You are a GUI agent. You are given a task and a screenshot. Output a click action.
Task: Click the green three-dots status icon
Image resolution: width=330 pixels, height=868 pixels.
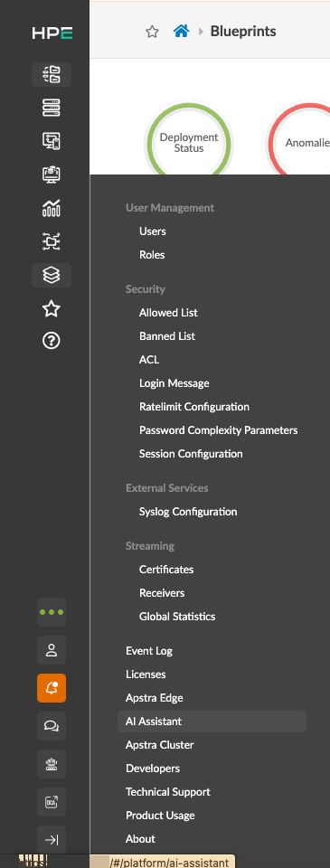(x=52, y=612)
